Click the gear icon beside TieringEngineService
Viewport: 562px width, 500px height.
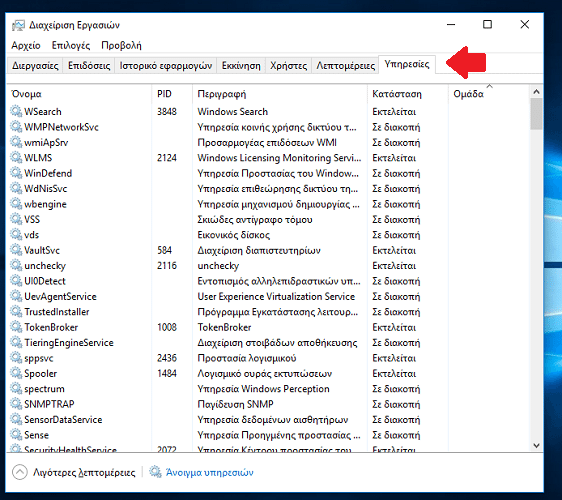pos(16,343)
